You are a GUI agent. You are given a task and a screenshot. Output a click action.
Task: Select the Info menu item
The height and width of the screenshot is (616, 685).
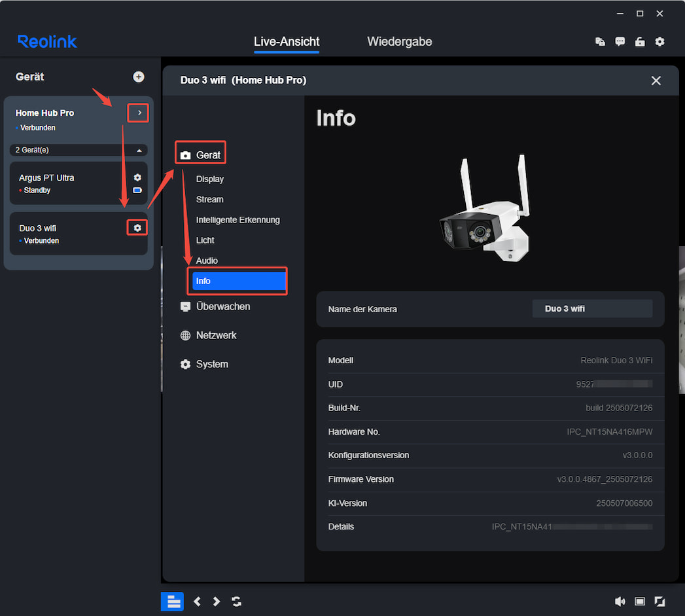tap(239, 281)
